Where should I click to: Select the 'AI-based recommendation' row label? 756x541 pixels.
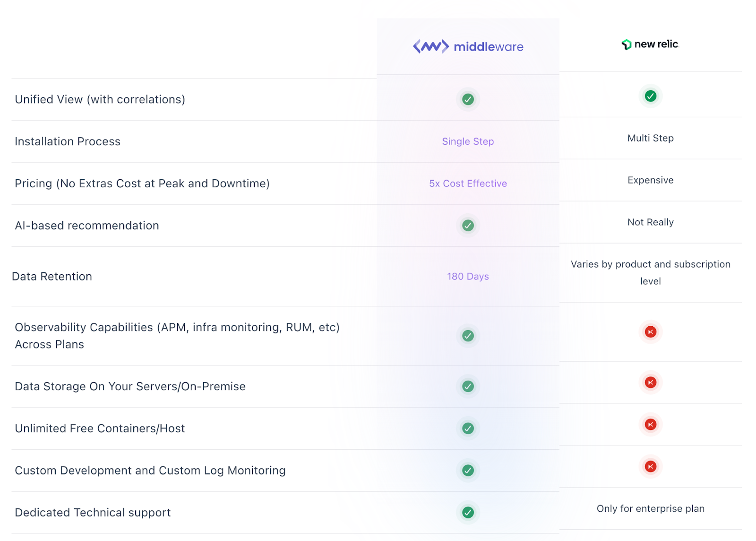point(87,226)
